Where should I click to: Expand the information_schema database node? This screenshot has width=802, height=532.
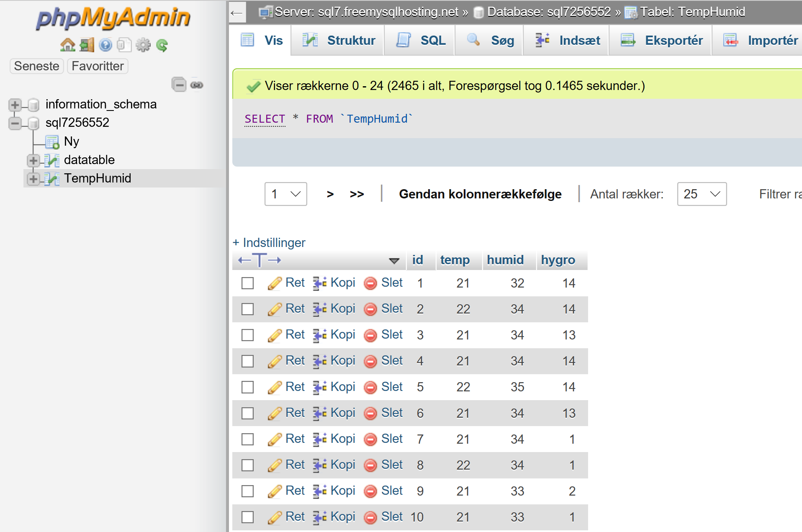(x=15, y=104)
